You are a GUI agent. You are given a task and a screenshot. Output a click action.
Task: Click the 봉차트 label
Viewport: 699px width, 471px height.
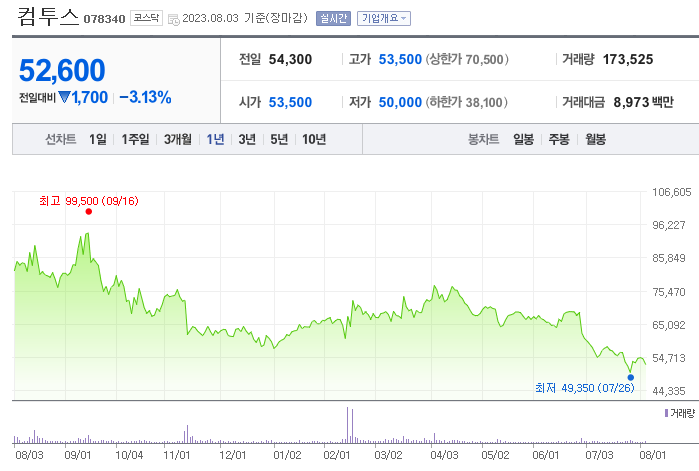coord(483,139)
